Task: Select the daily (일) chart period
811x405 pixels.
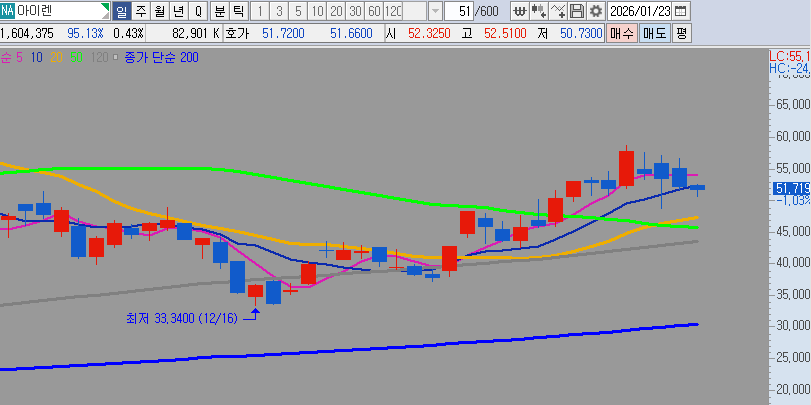Action: [122, 10]
